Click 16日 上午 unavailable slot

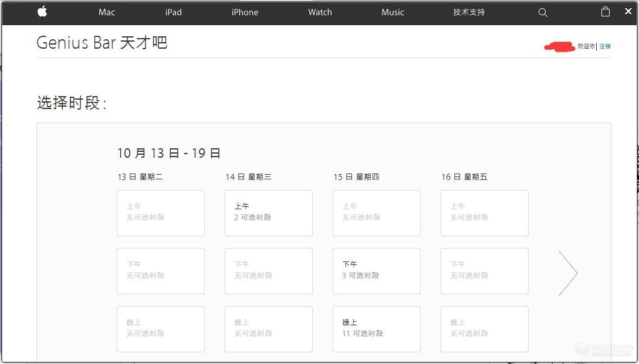click(485, 213)
